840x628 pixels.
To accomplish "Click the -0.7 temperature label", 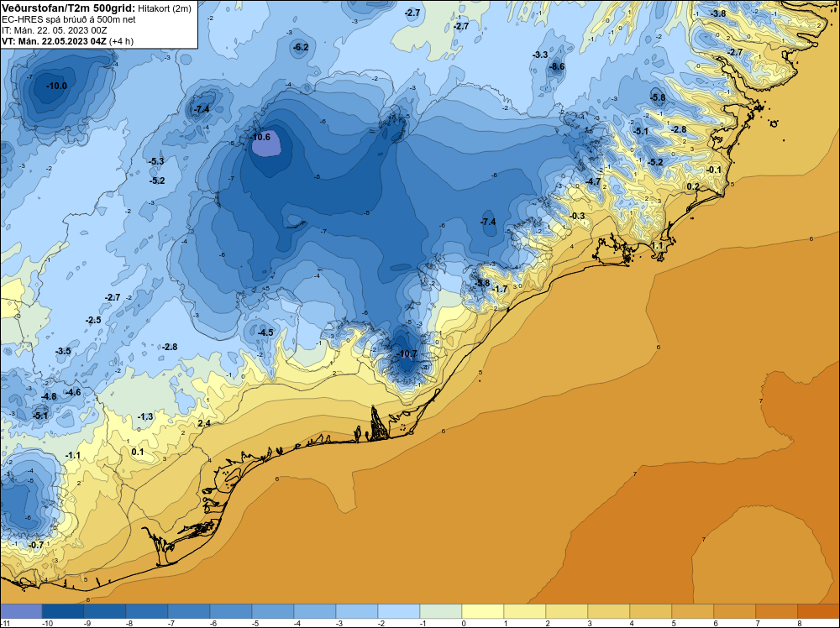I will click(36, 545).
